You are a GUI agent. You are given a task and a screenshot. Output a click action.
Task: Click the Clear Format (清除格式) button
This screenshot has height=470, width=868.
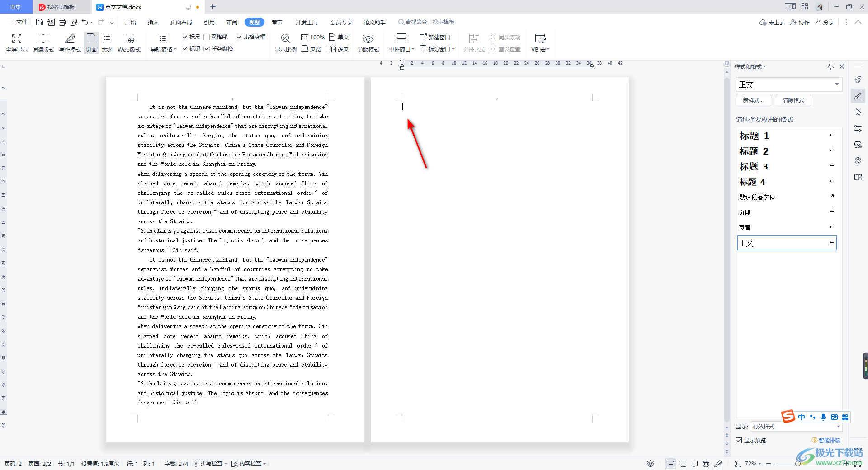pyautogui.click(x=793, y=100)
